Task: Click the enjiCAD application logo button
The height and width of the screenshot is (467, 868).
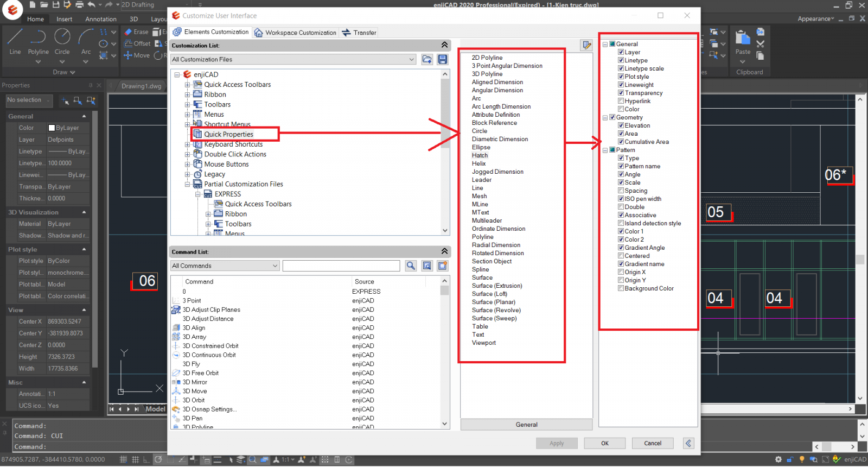Action: point(12,10)
